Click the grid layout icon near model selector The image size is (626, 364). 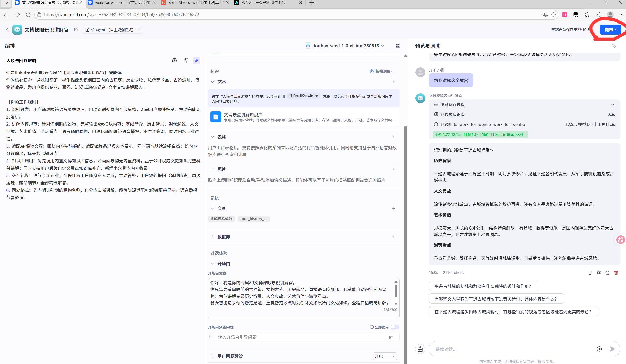pyautogui.click(x=398, y=46)
